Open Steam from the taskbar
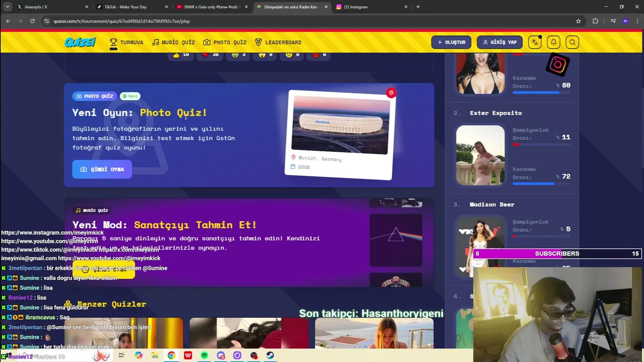Viewport: 644px width, 362px height. tap(270, 355)
